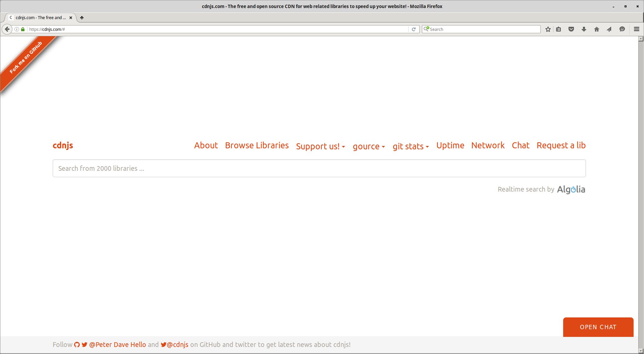644x354 pixels.
Task: Reload the cdnjs page
Action: point(414,29)
